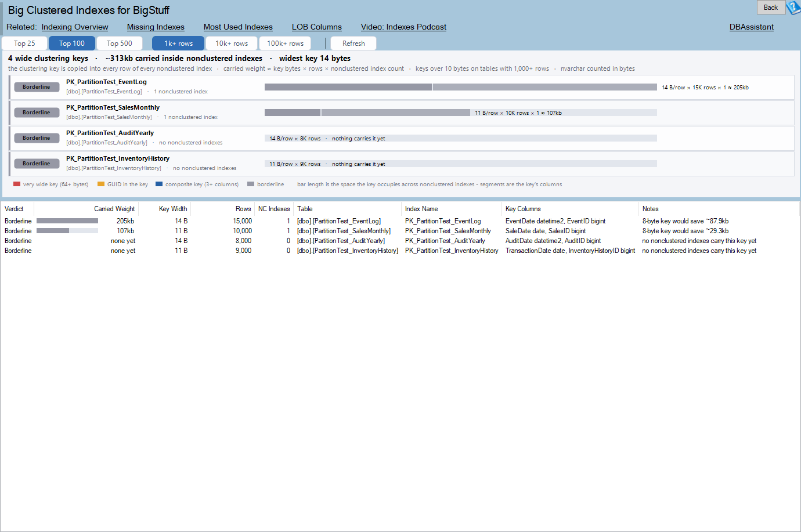Select the Top 25 filter

(24, 44)
